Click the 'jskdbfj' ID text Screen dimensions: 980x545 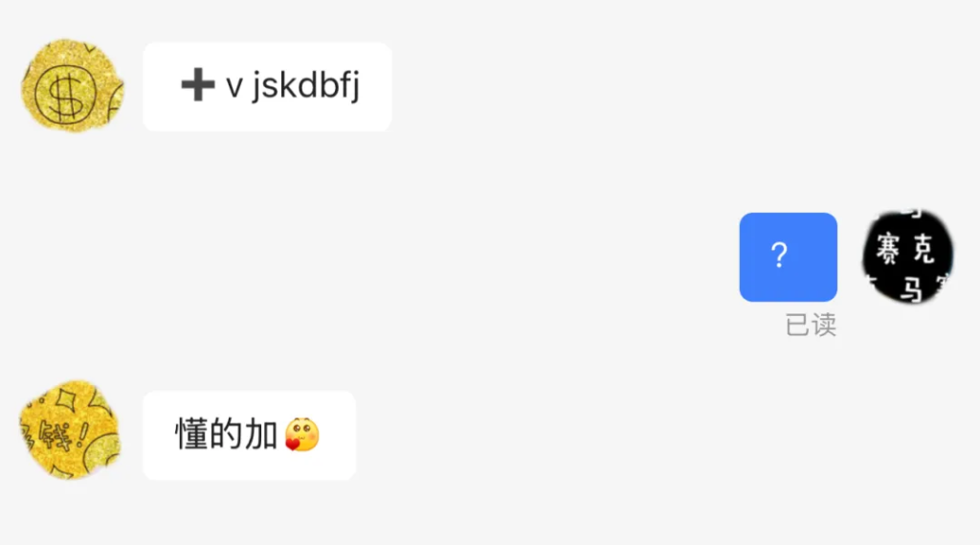[x=305, y=84]
